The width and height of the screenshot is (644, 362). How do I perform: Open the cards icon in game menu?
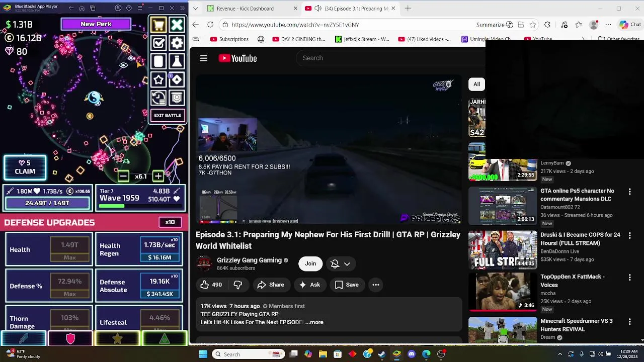(x=158, y=61)
